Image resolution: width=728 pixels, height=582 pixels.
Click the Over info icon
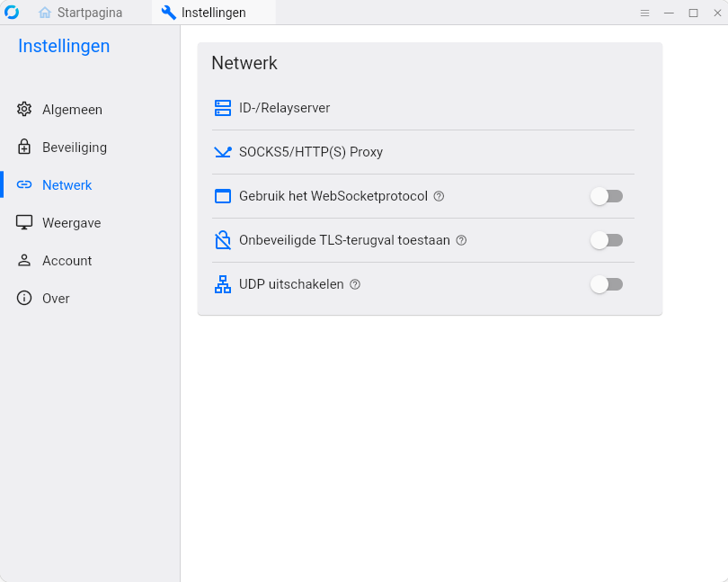(23, 298)
